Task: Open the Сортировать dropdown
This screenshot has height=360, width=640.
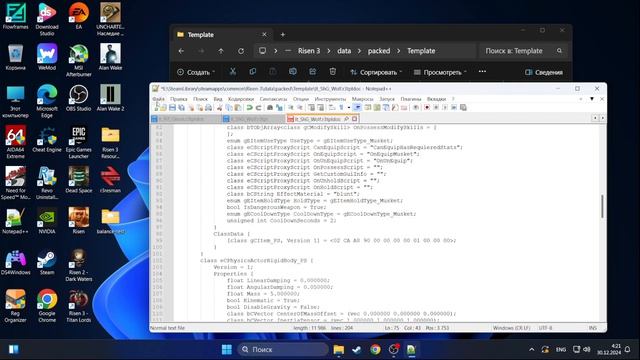Action: click(x=376, y=72)
